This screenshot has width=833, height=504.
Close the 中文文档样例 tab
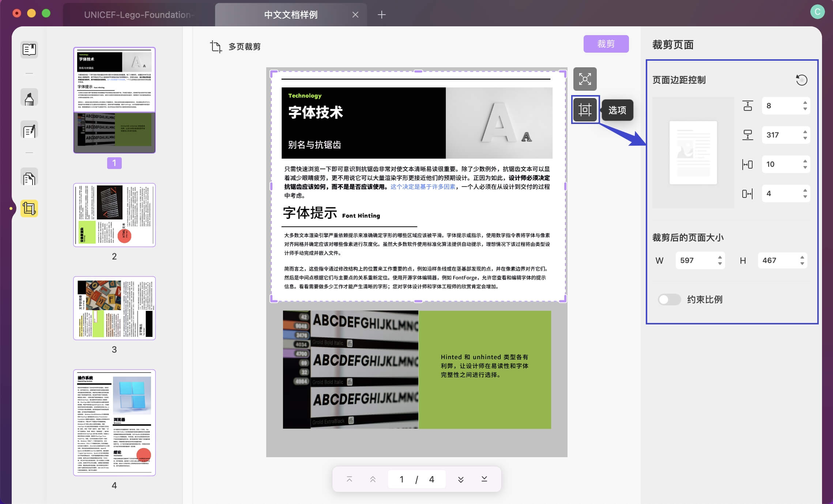[x=355, y=15]
